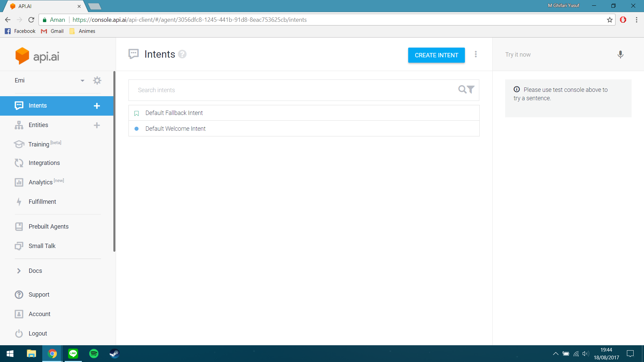Toggle the Default Fallback Intent bookmark marker
This screenshot has height=362, width=644.
pyautogui.click(x=137, y=113)
